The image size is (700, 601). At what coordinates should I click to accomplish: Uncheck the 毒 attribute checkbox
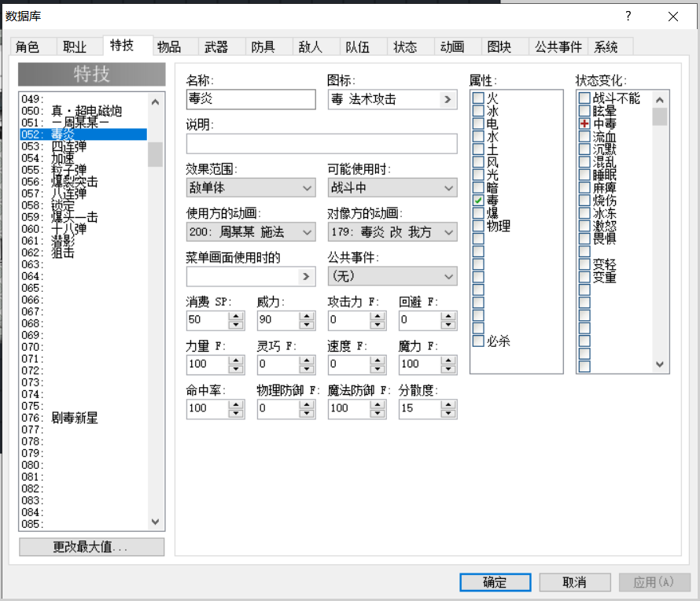pos(478,201)
